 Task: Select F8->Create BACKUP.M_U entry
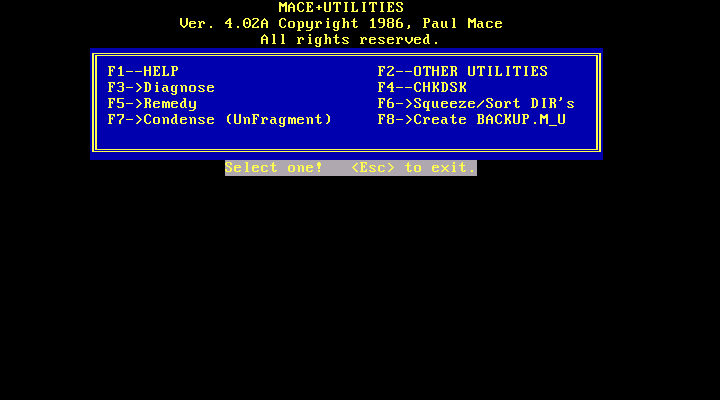pyautogui.click(x=472, y=120)
